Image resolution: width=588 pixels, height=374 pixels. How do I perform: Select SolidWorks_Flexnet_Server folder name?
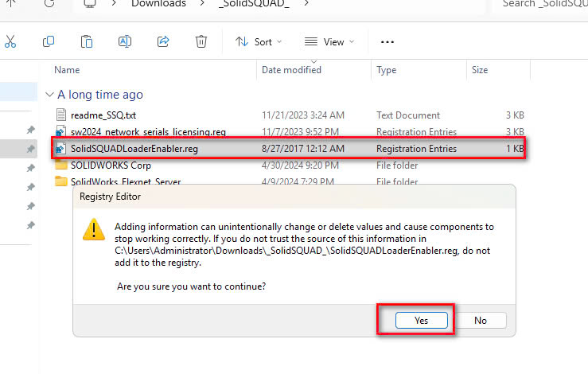tap(126, 181)
